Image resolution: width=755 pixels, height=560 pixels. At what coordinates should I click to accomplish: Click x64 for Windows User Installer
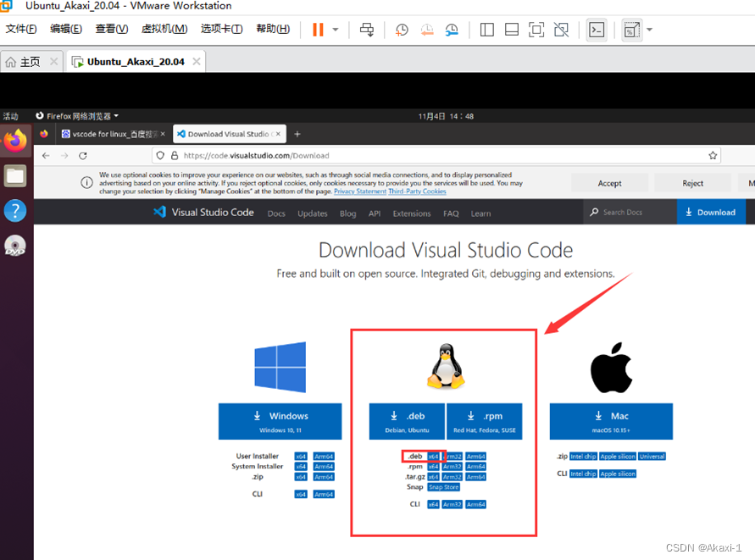click(301, 457)
